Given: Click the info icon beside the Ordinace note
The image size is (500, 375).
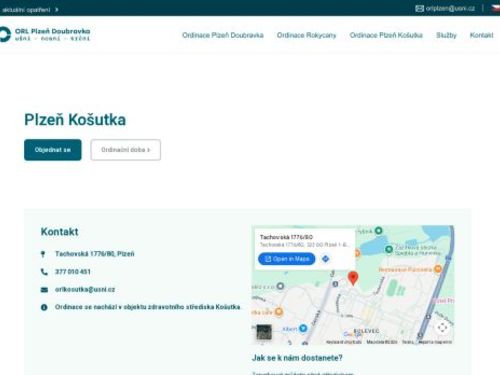Looking at the screenshot, I should pos(44,307).
